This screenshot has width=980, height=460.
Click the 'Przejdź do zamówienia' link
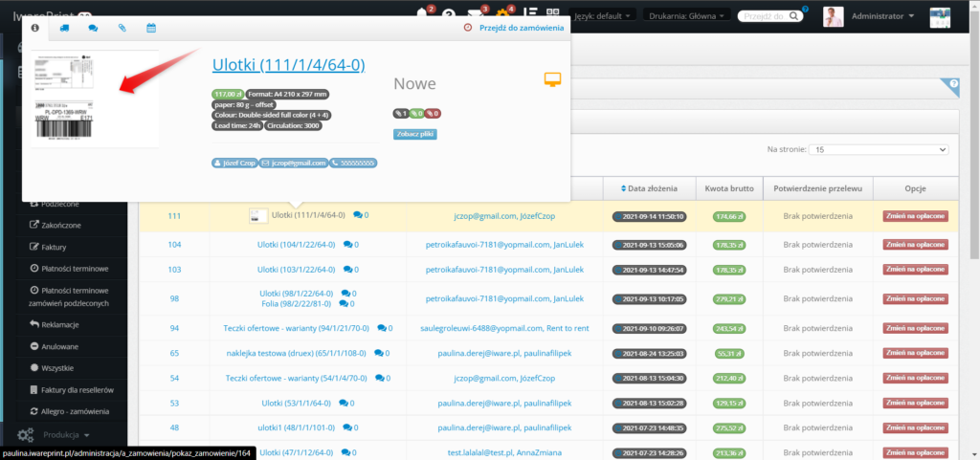pos(522,28)
